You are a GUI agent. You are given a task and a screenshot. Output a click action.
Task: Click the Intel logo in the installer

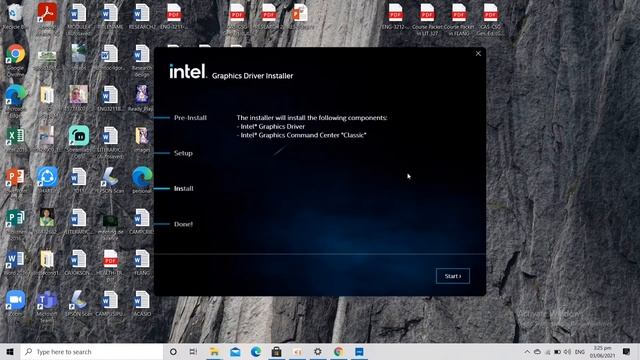coord(188,71)
